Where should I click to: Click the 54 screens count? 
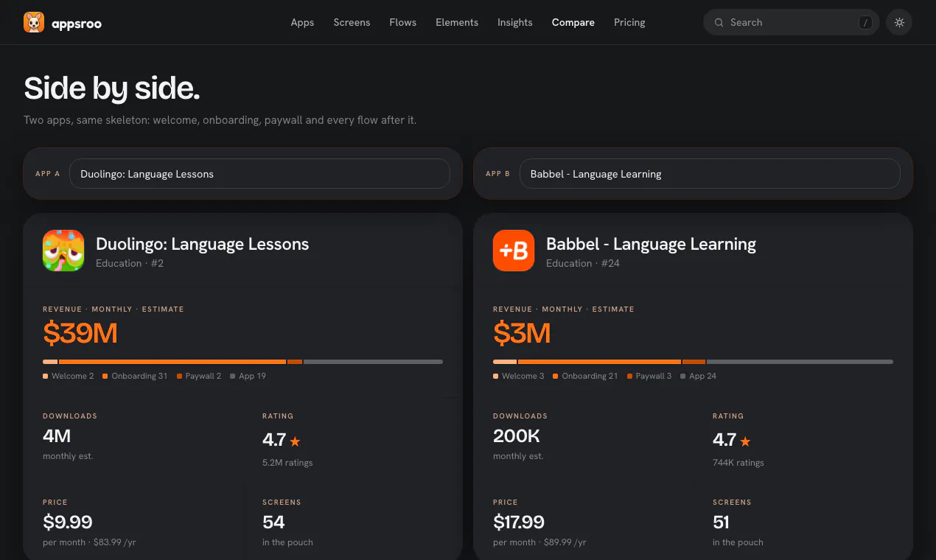coord(273,522)
